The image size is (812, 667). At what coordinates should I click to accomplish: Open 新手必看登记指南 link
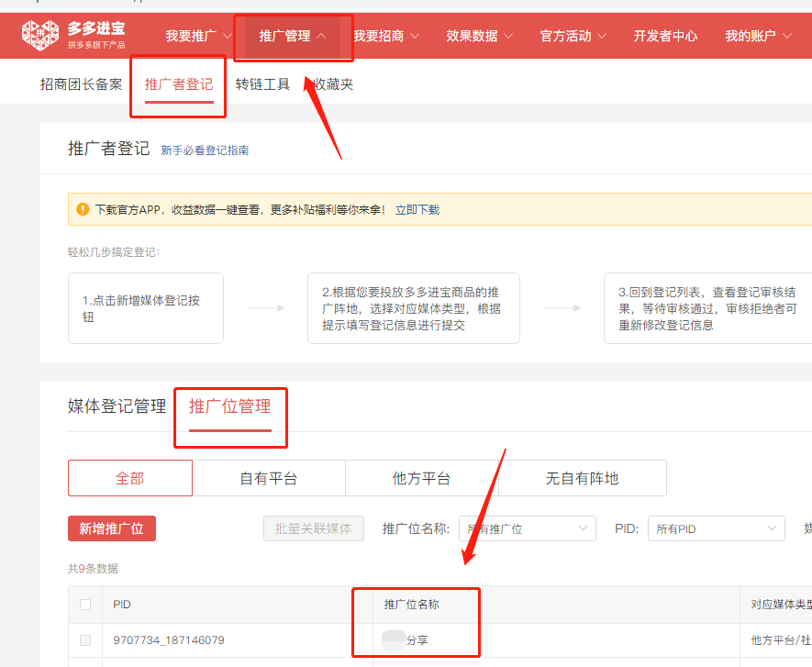(205, 150)
